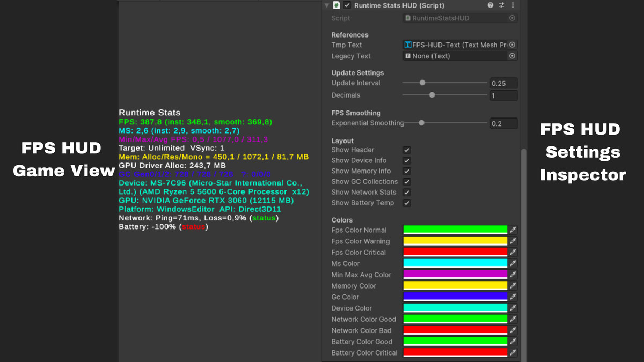Open the component presets icon
The image size is (644, 362).
501,5
